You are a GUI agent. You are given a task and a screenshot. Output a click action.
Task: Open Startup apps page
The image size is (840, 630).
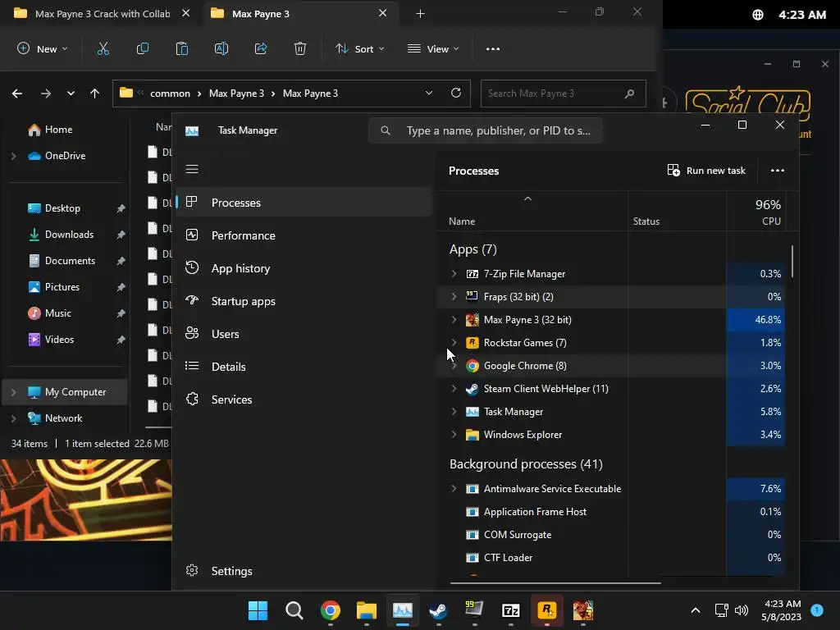(304, 301)
